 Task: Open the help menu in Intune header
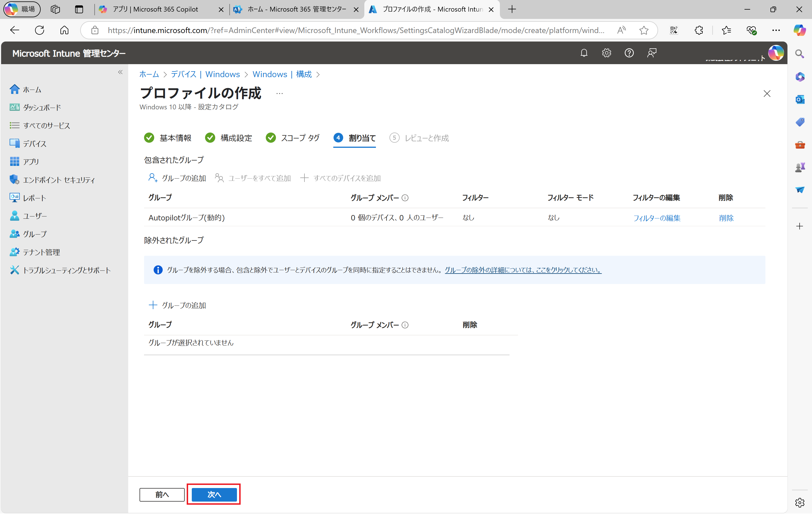pyautogui.click(x=629, y=53)
